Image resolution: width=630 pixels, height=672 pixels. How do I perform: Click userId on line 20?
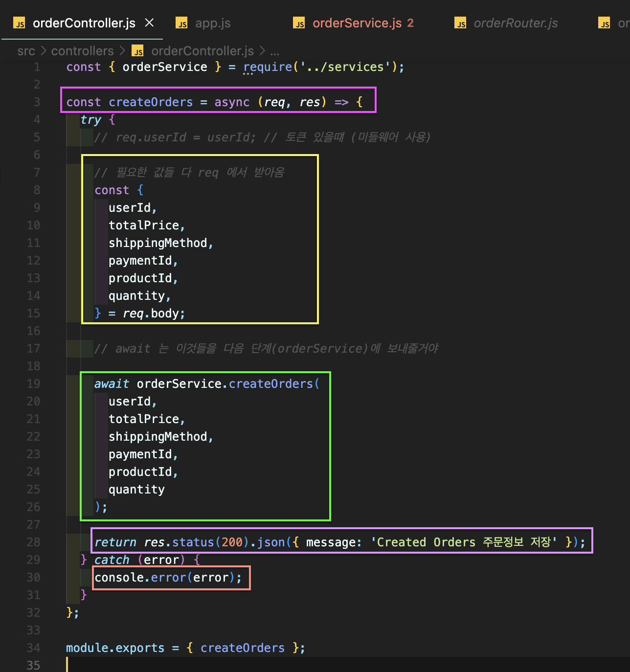130,402
